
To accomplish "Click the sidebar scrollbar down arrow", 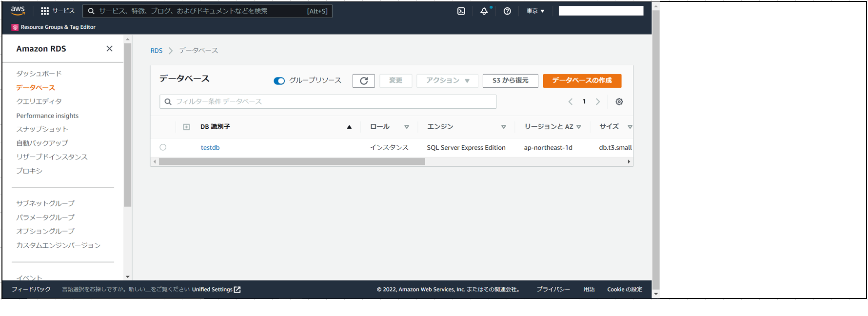I will coord(128,276).
